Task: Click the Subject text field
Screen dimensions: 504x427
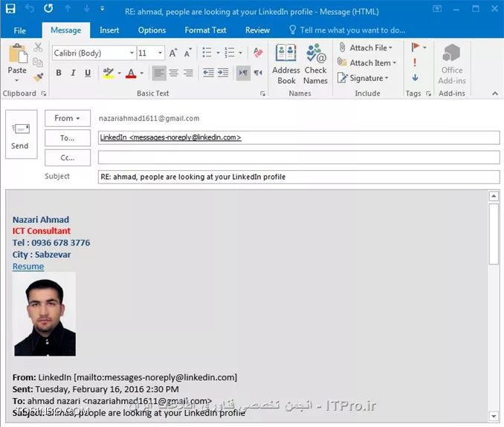Action: [299, 177]
